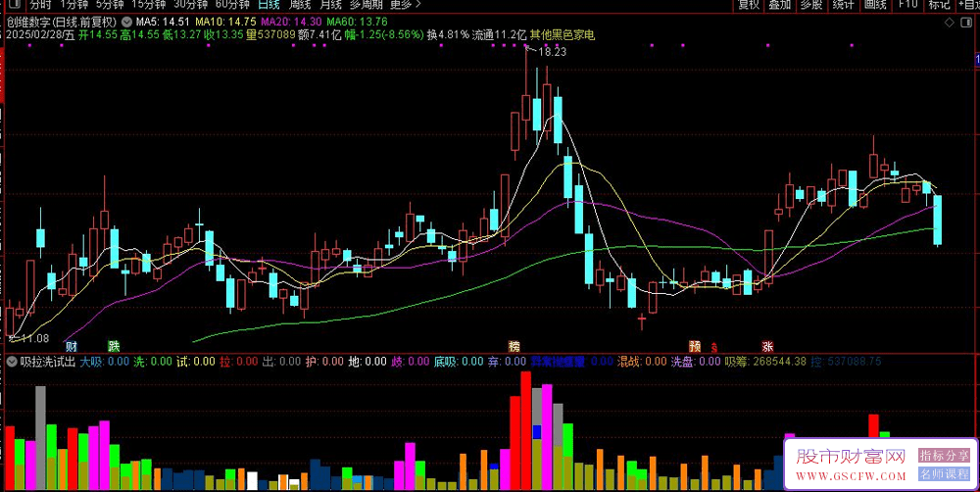This screenshot has height=492, width=980.
Task: Select the 5分钟 period
Action: [x=109, y=4]
